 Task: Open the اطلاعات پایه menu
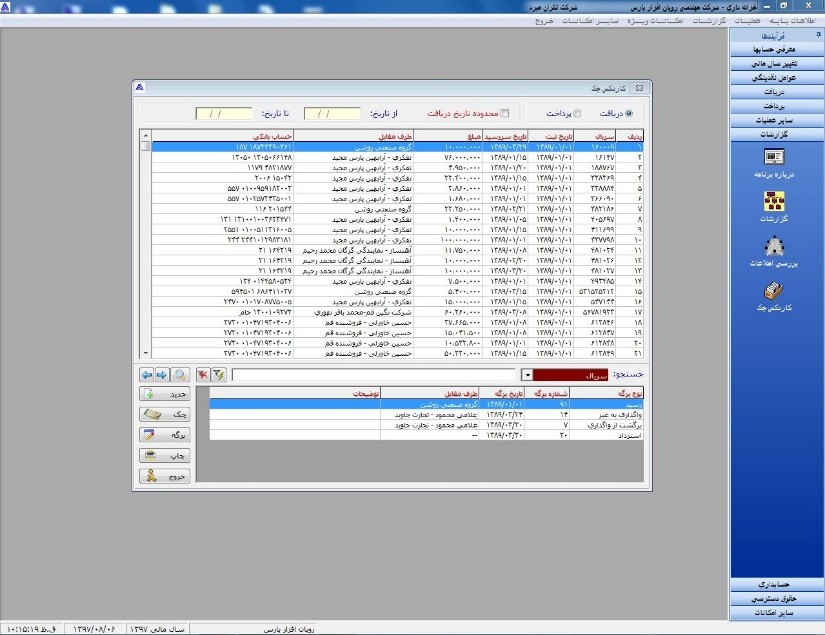pos(792,21)
